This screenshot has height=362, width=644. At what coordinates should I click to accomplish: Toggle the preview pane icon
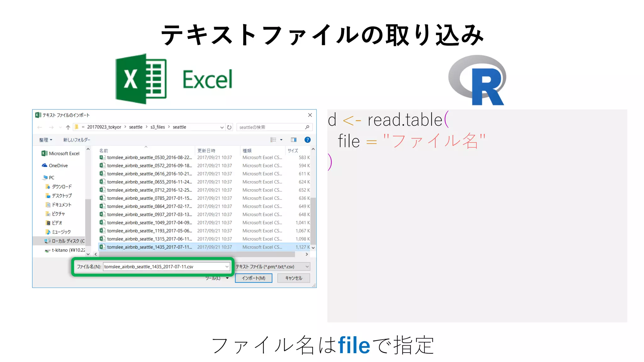pyautogui.click(x=294, y=140)
